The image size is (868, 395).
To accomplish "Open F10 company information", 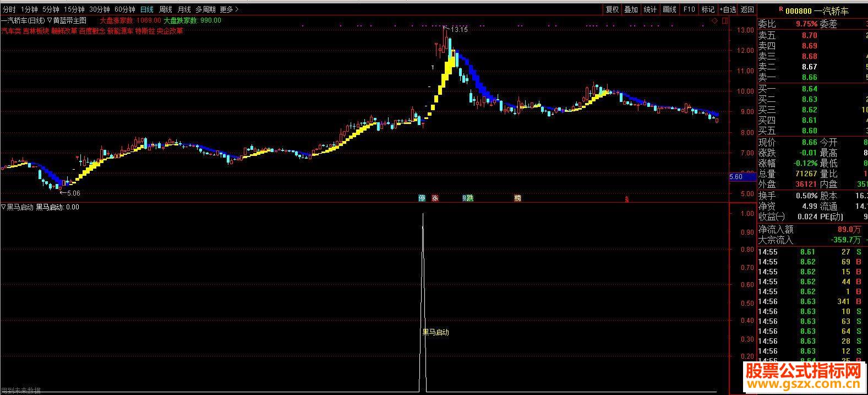I will pos(689,9).
